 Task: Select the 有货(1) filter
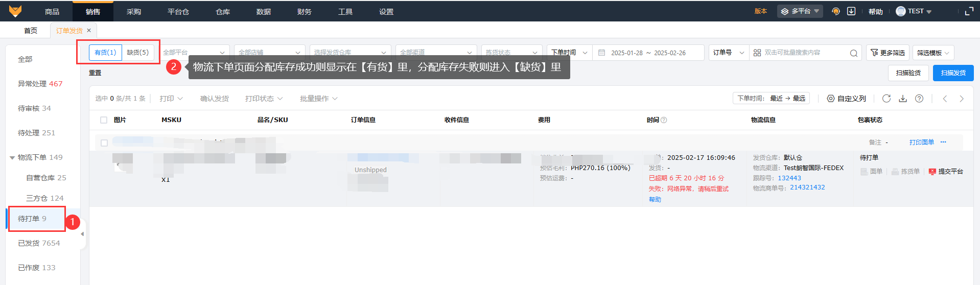pyautogui.click(x=105, y=52)
